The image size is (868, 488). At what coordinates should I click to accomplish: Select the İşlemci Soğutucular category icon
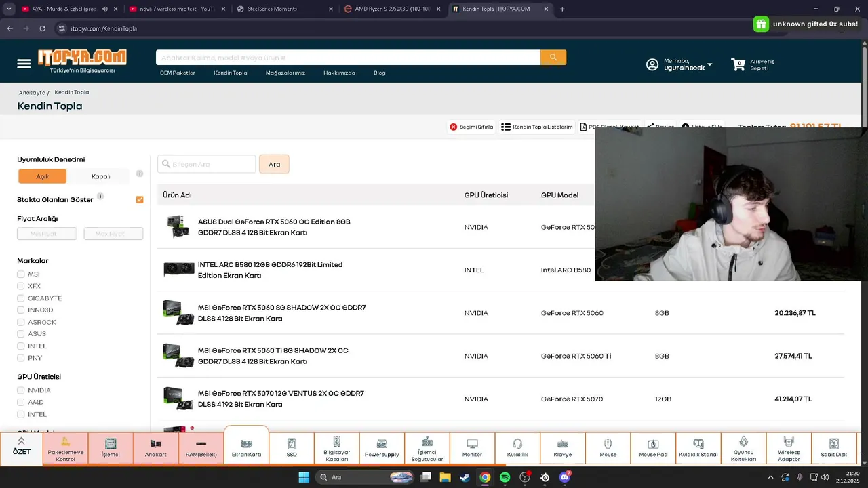tap(427, 441)
